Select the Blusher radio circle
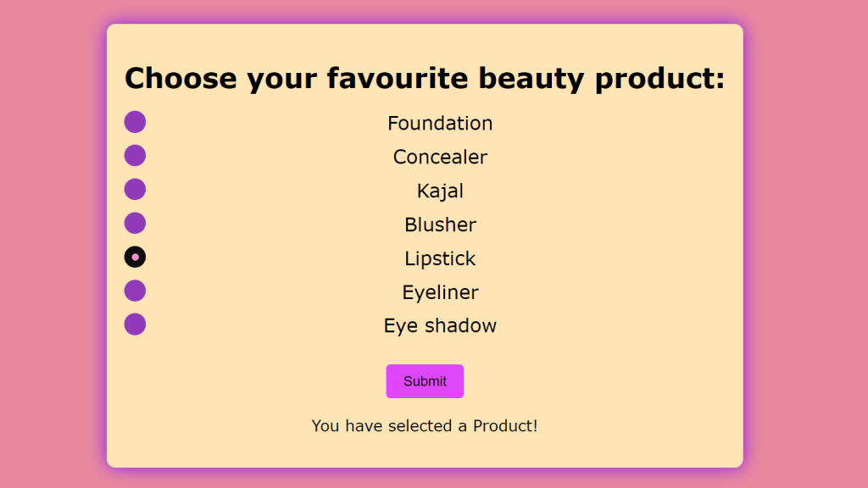This screenshot has width=868, height=488. (135, 224)
